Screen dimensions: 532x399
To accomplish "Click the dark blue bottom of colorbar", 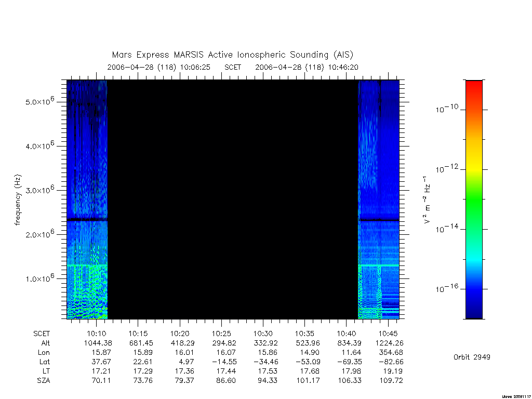I will point(474,311).
